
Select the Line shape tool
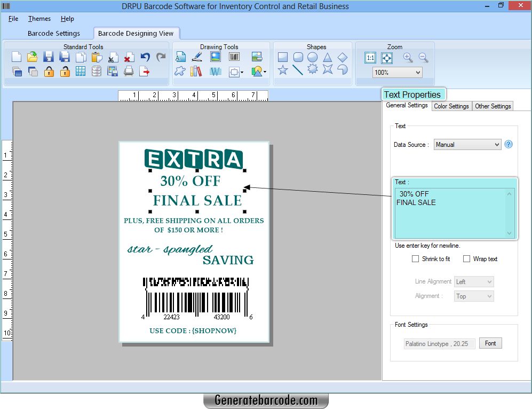tap(298, 70)
